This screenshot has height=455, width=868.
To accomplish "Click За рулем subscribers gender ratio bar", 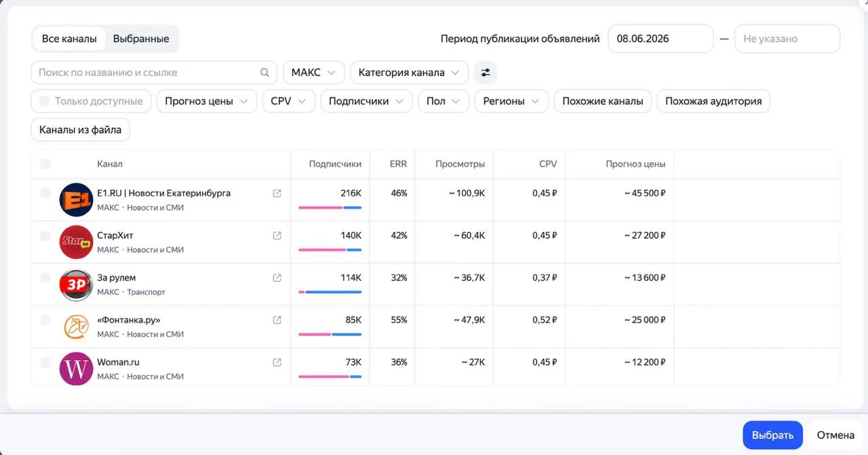I will click(330, 292).
